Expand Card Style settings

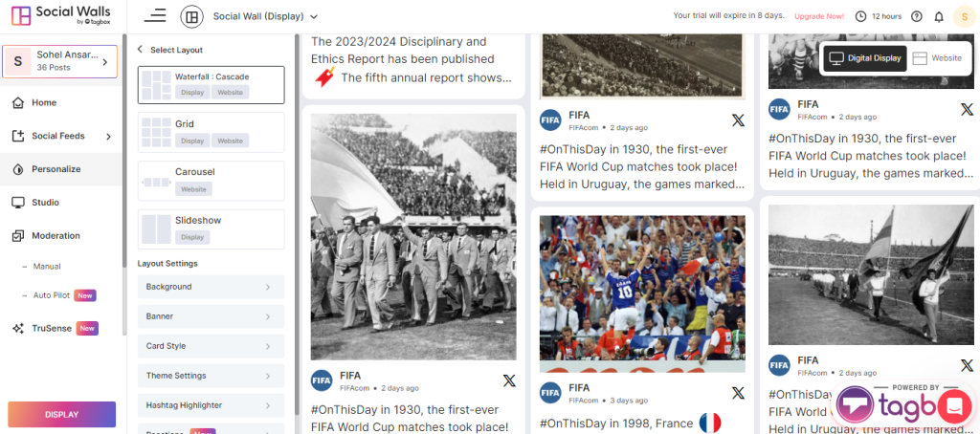pyautogui.click(x=211, y=346)
